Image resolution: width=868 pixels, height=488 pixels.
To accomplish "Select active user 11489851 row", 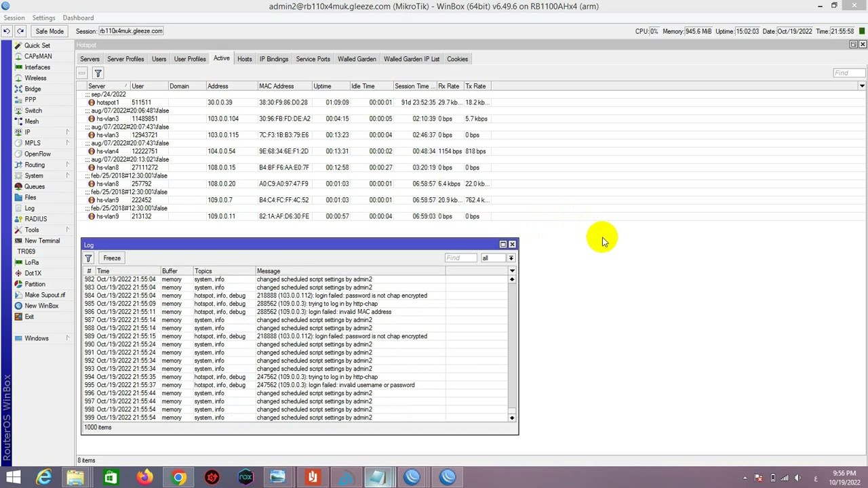I will point(285,119).
